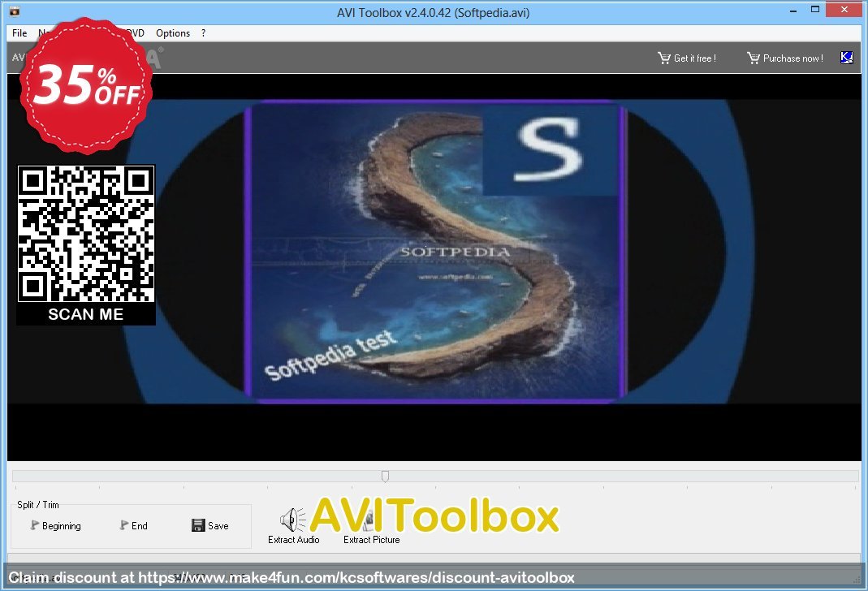Set the End trim marker
The height and width of the screenshot is (591, 868).
point(133,526)
